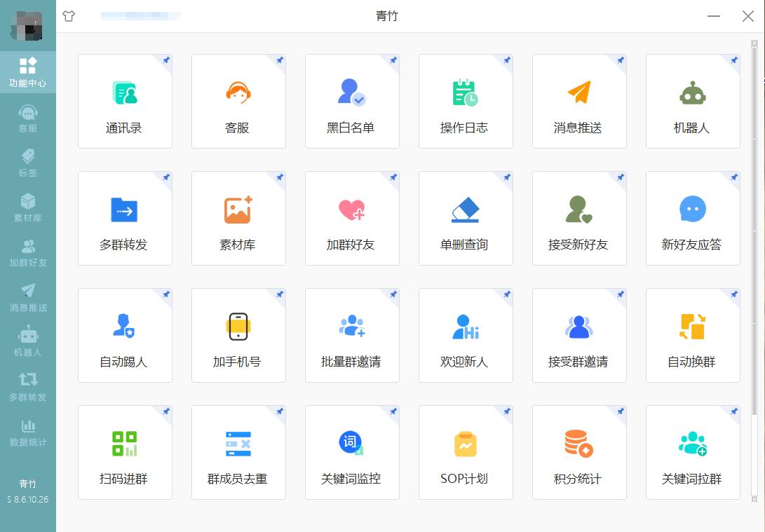The image size is (765, 532).
Task: Launch the 黑白名单 feature
Action: [x=352, y=101]
